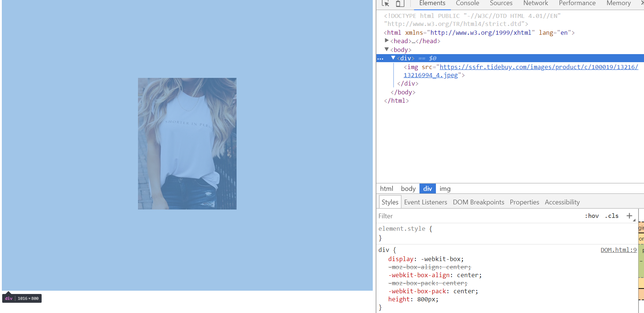The height and width of the screenshot is (313, 644).
Task: Collapse the selected div node
Action: pyautogui.click(x=393, y=58)
